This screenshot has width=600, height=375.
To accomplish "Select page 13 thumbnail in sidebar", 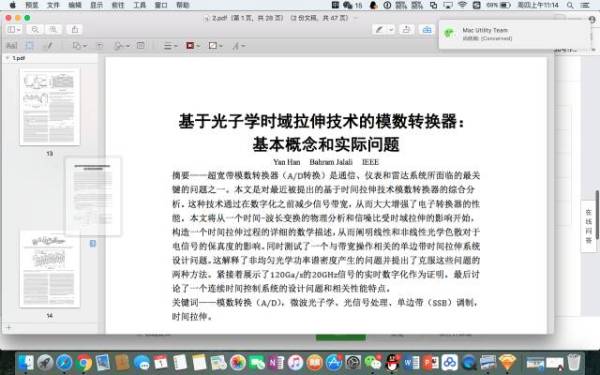I will pos(50,106).
